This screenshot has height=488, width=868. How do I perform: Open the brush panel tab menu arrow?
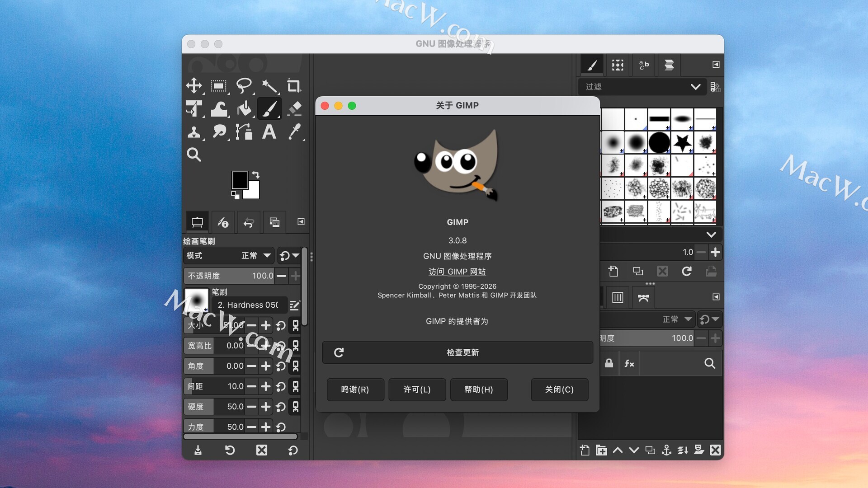click(716, 65)
